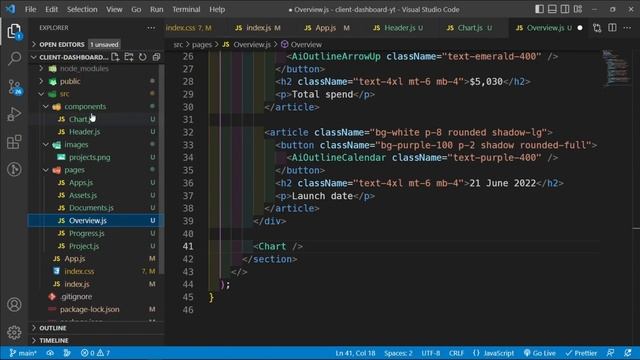Image resolution: width=640 pixels, height=360 pixels.
Task: Open the Extensions view
Action: 14,142
